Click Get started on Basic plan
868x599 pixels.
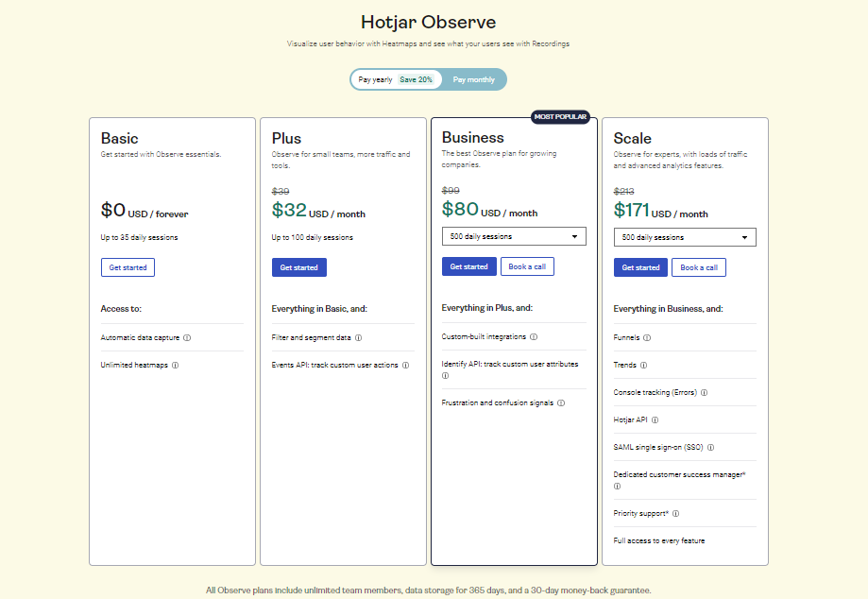[x=128, y=267]
